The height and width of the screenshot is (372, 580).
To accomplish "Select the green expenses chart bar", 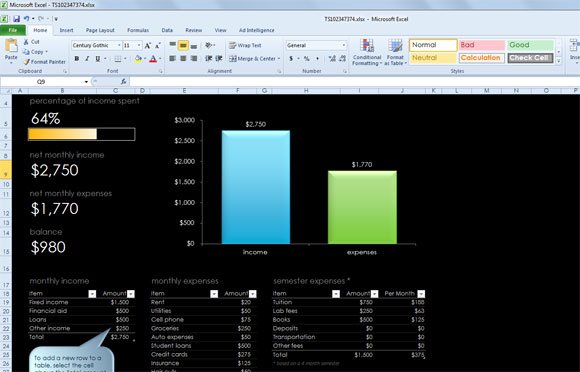I will [362, 207].
